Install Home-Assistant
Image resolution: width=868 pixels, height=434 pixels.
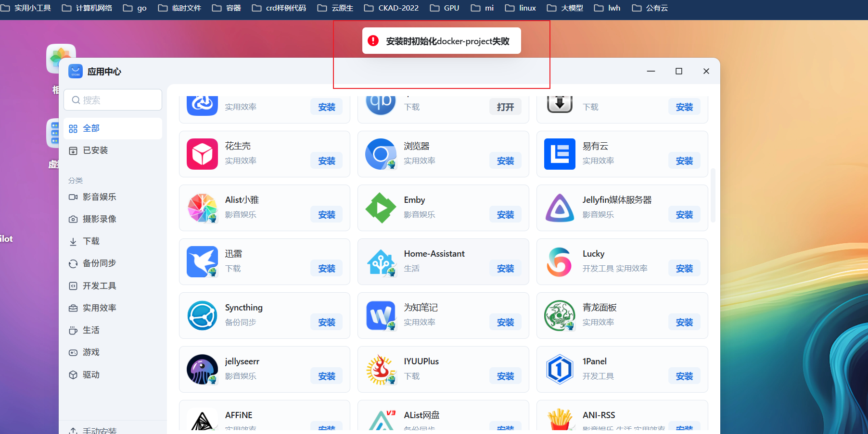(506, 269)
